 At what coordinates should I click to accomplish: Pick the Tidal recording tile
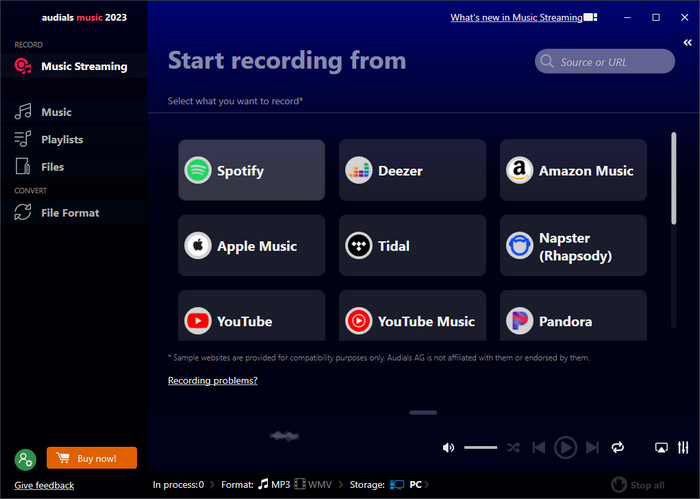[412, 245]
